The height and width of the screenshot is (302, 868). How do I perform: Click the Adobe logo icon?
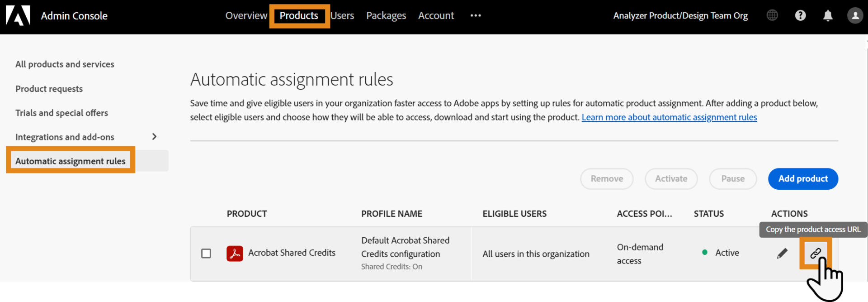[18, 15]
